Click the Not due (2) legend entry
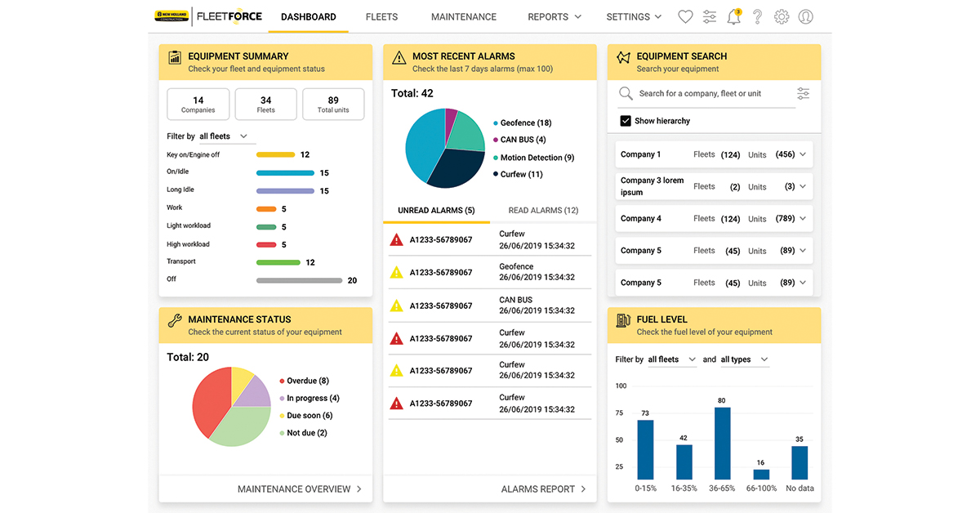 pyautogui.click(x=303, y=433)
